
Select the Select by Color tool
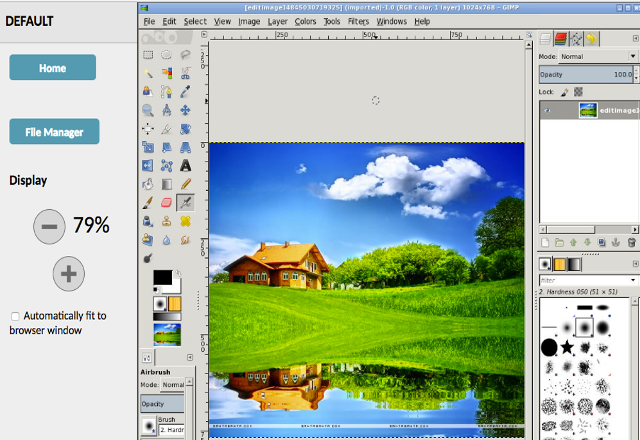pyautogui.click(x=167, y=73)
